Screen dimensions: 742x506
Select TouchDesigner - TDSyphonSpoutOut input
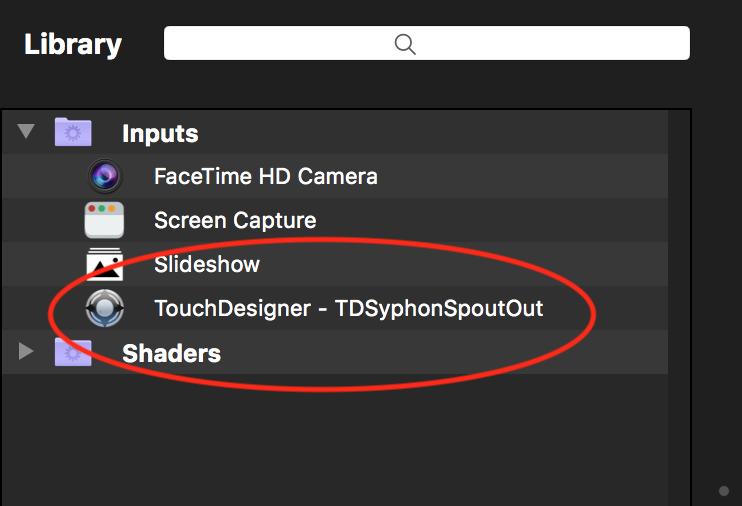pyautogui.click(x=348, y=309)
